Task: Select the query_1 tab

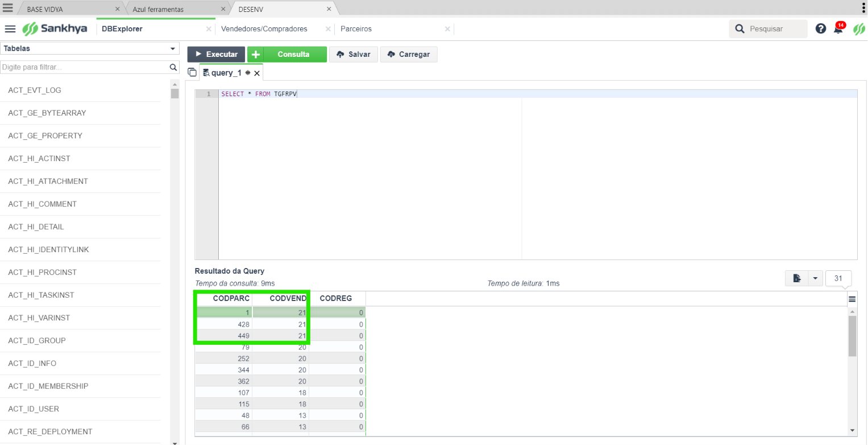Action: (x=231, y=73)
